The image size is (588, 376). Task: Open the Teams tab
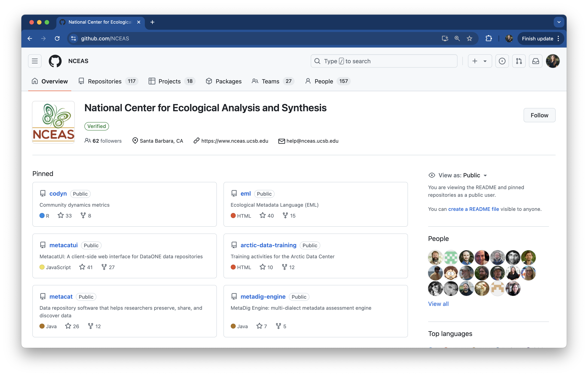[x=270, y=81]
